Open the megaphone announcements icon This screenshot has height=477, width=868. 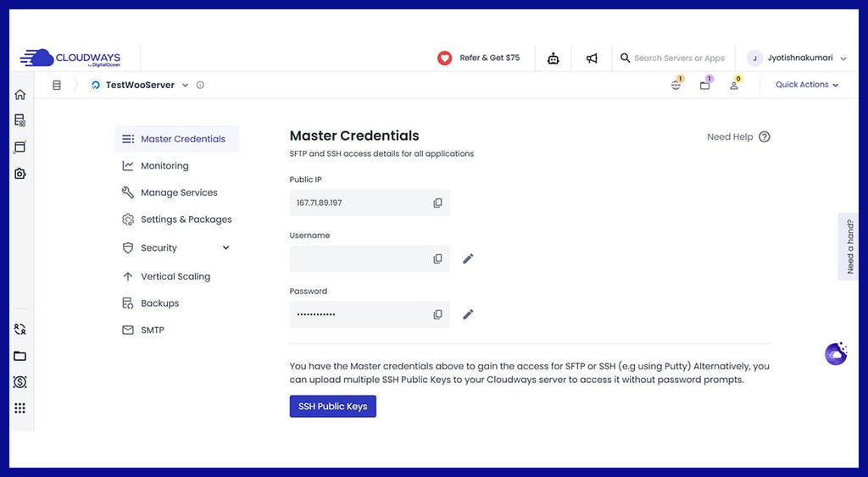(592, 58)
